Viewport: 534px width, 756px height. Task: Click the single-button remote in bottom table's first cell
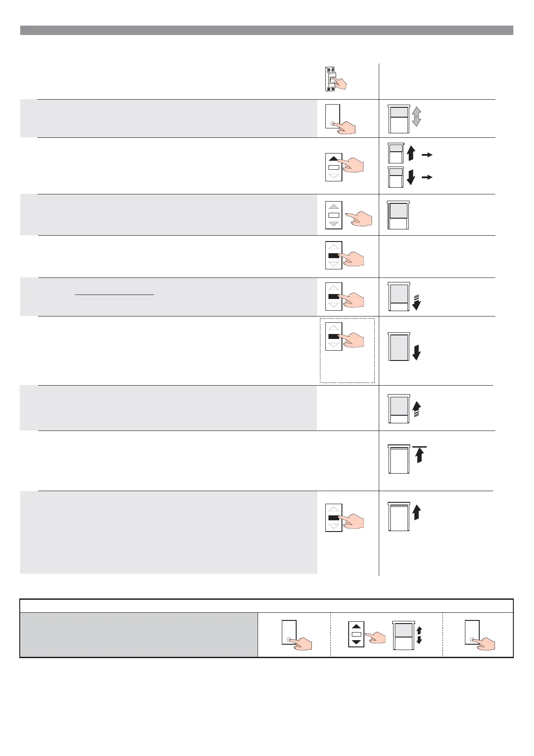(297, 635)
